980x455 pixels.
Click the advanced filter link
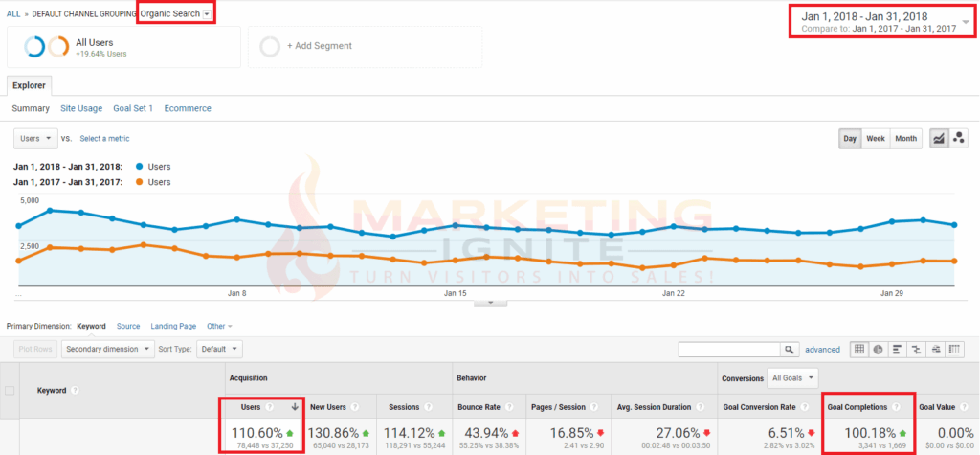822,350
